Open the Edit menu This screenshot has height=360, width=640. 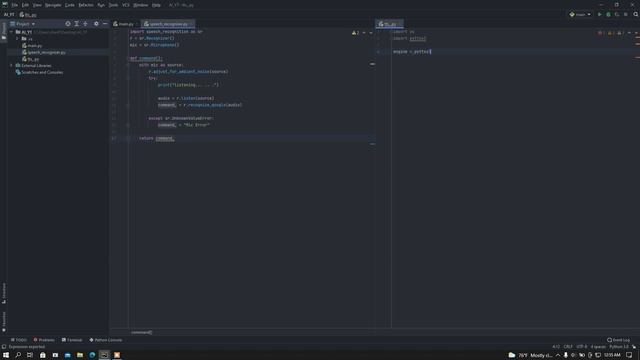[x=25, y=5]
